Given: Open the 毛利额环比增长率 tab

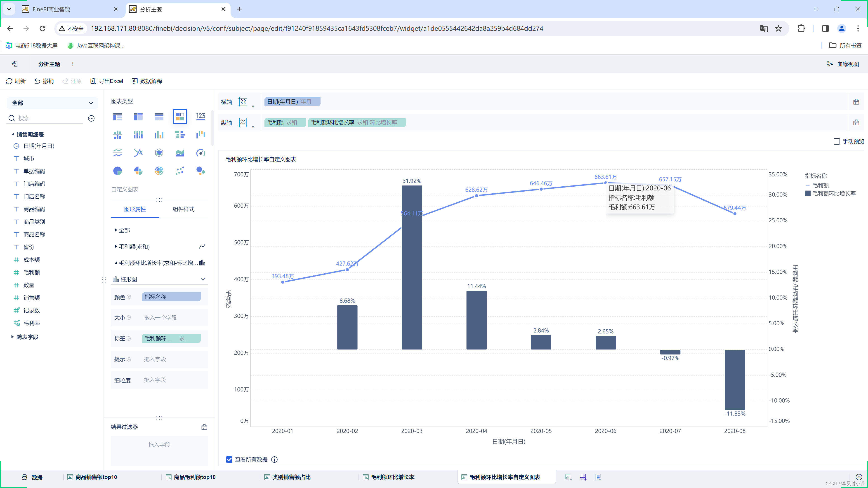Looking at the screenshot, I should point(389,477).
